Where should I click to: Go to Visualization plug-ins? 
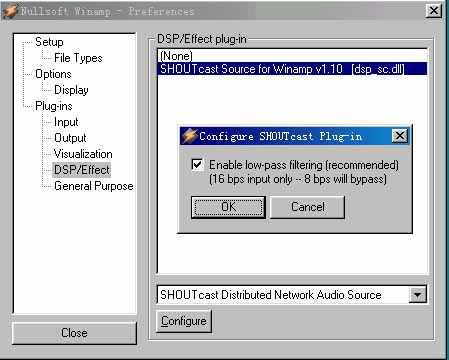click(83, 154)
